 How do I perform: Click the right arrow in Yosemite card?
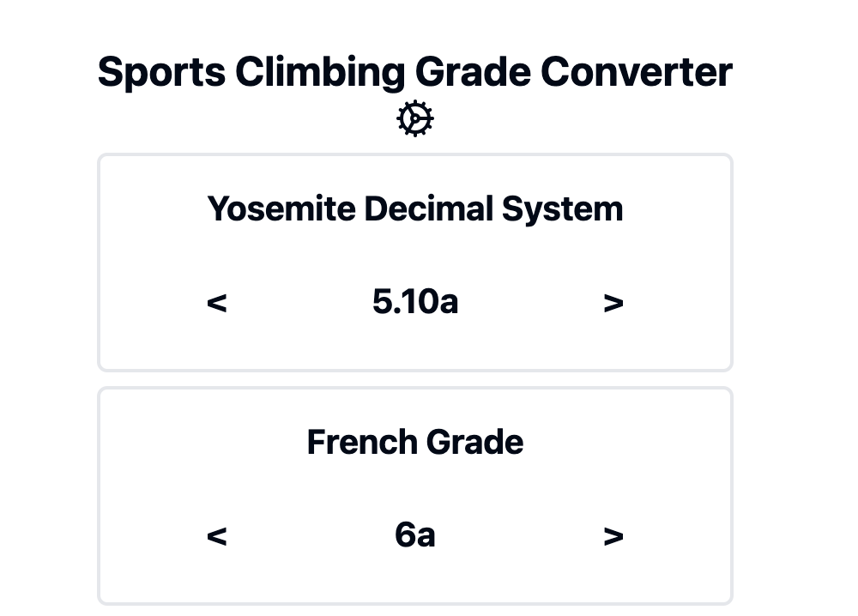tap(613, 303)
